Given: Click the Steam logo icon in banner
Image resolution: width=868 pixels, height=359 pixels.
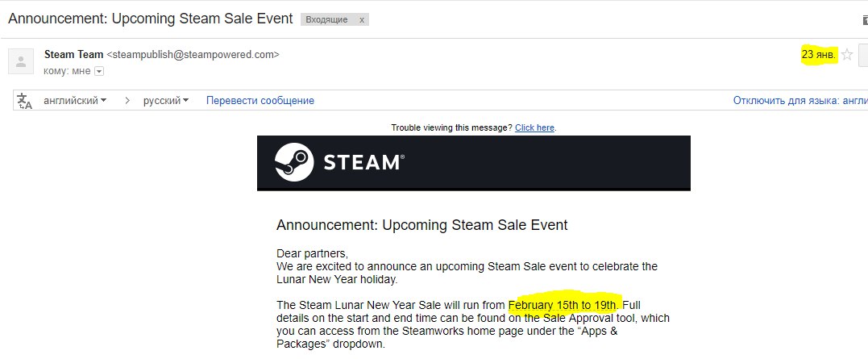Looking at the screenshot, I should coord(293,162).
